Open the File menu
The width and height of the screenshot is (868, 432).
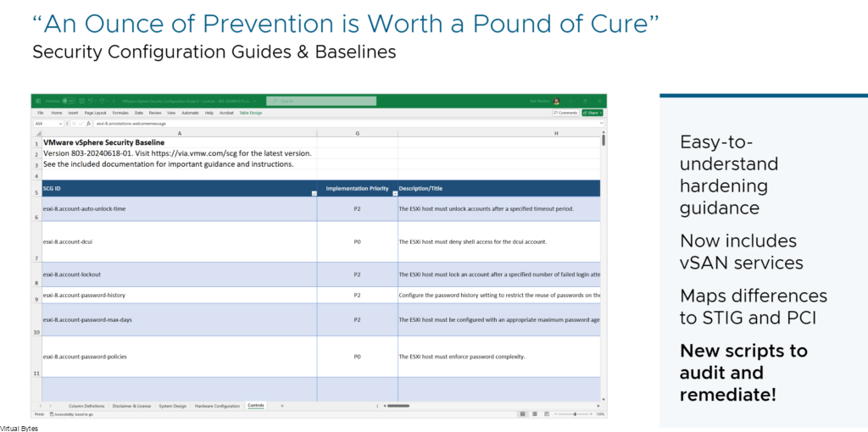[41, 113]
